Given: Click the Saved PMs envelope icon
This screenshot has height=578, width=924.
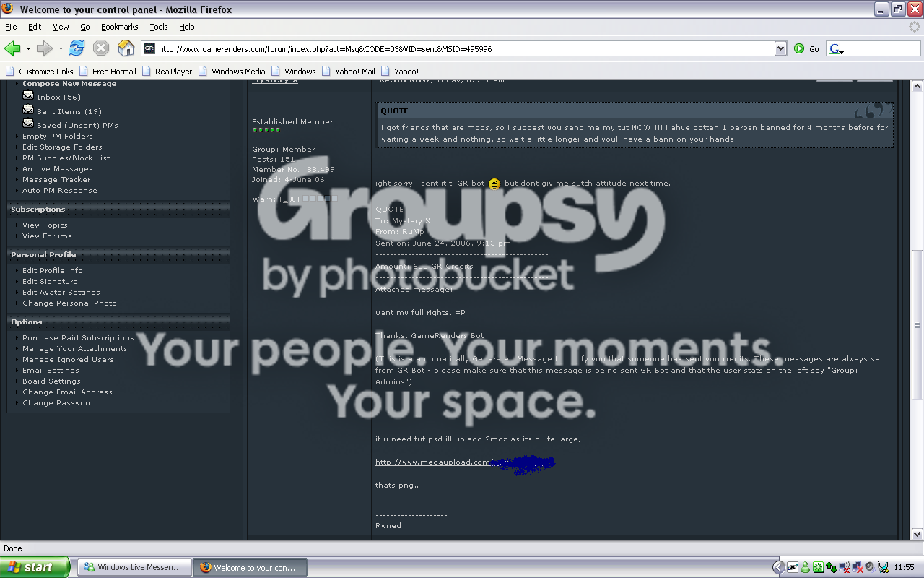Looking at the screenshot, I should 28,124.
